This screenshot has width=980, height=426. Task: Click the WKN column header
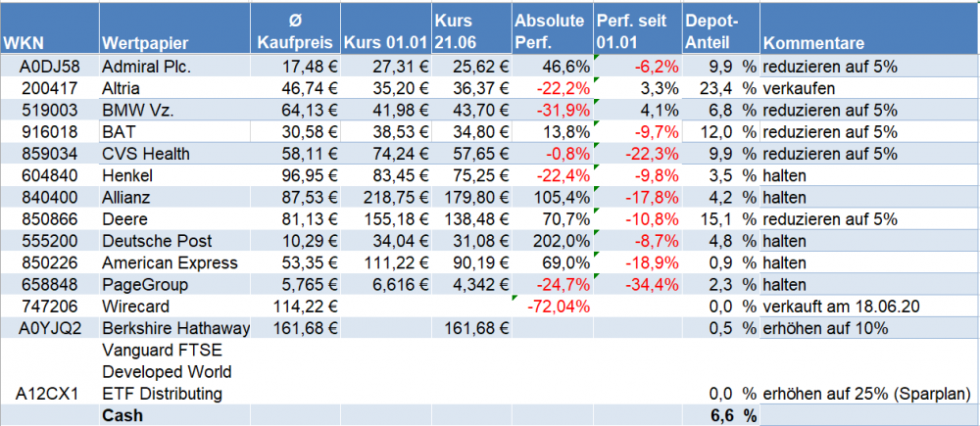[x=21, y=44]
